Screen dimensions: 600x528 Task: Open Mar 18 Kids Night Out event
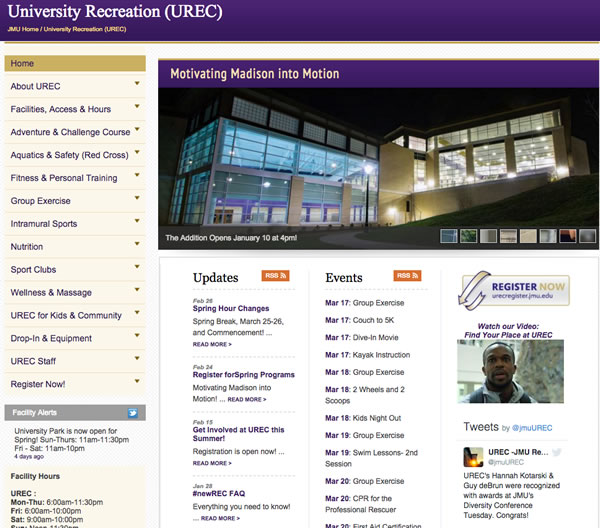pyautogui.click(x=363, y=418)
